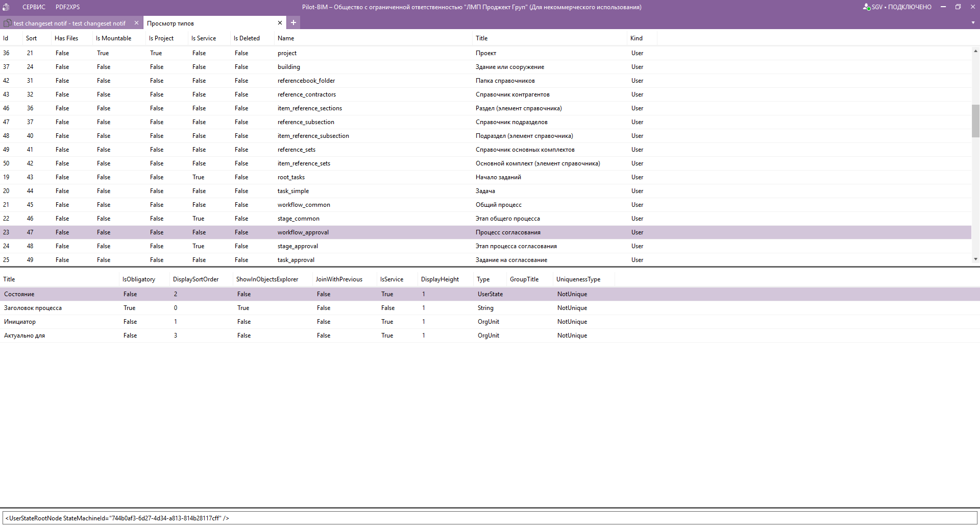Image resolution: width=980 pixels, height=527 pixels.
Task: Close the 'Просмотр типов' tab
Action: tap(280, 23)
